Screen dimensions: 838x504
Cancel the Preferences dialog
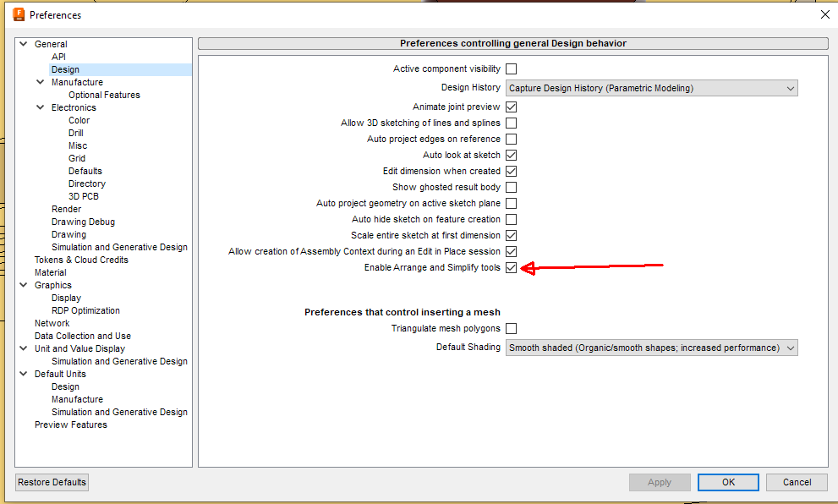(797, 482)
